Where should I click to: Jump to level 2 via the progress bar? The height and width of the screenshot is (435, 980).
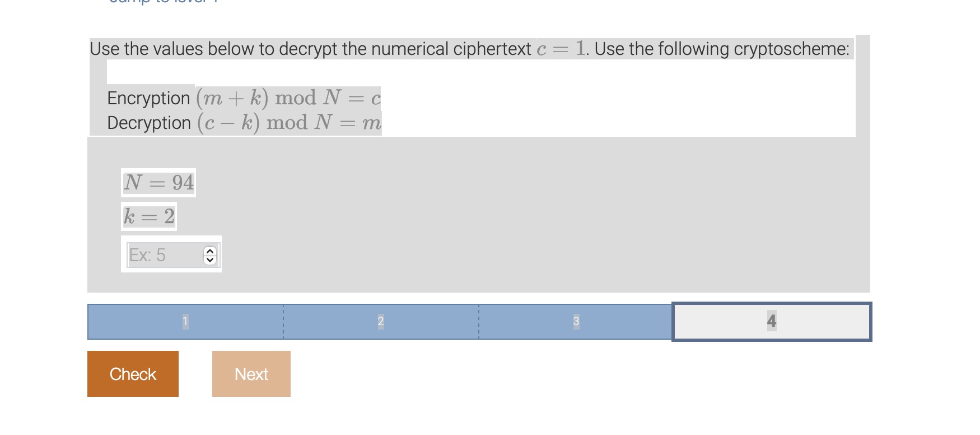coord(381,321)
